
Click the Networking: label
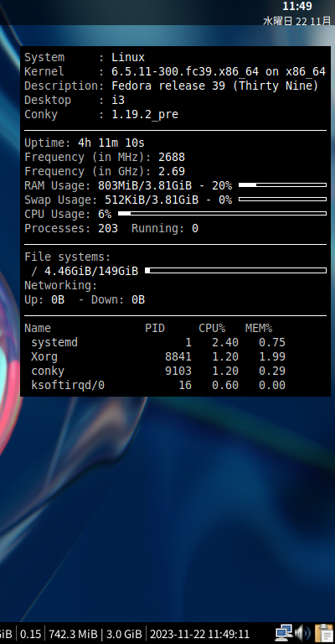tap(60, 285)
